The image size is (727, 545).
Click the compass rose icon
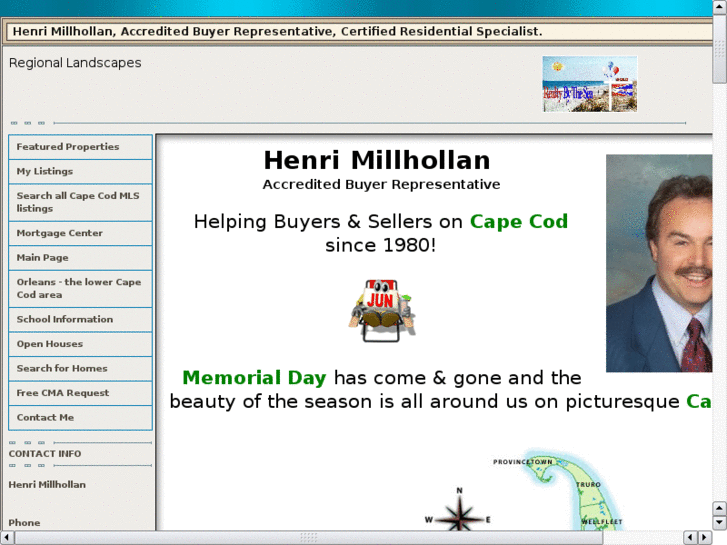[x=459, y=509]
